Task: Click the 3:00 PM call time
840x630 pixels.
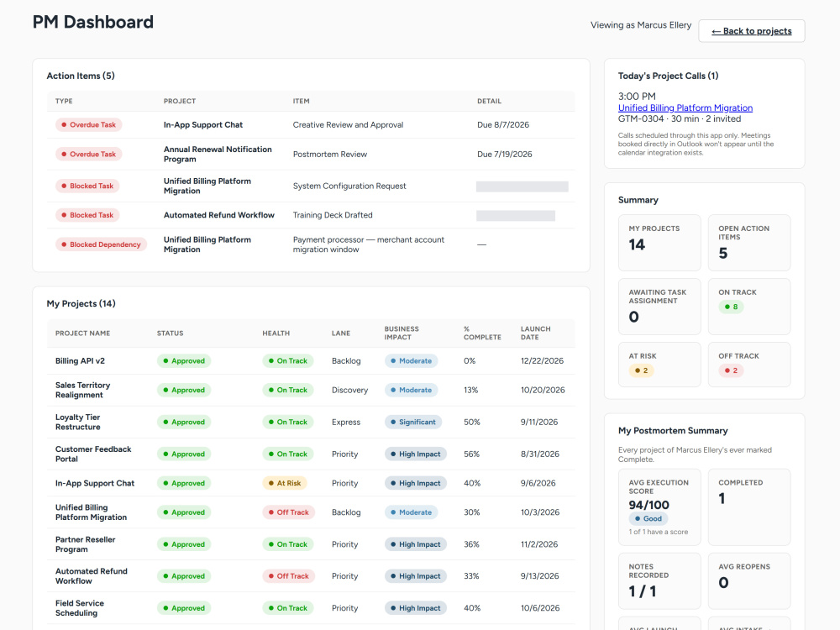Action: pos(637,97)
